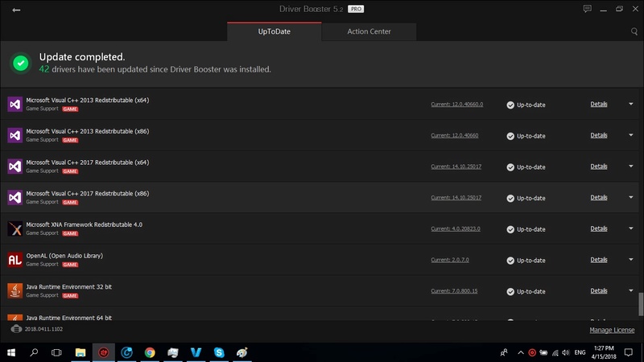
Task: Click the PRO badge in title
Action: (356, 9)
